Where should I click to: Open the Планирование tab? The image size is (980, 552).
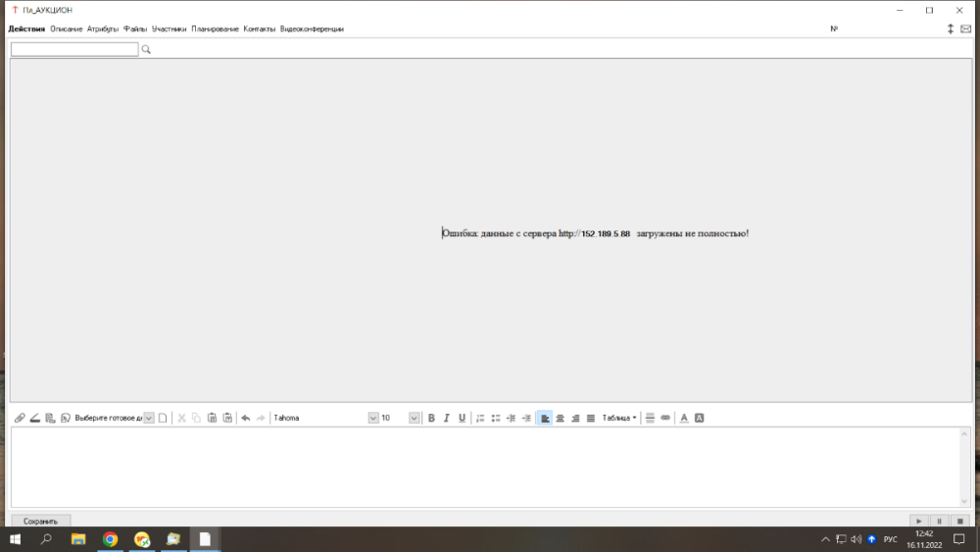tap(215, 28)
